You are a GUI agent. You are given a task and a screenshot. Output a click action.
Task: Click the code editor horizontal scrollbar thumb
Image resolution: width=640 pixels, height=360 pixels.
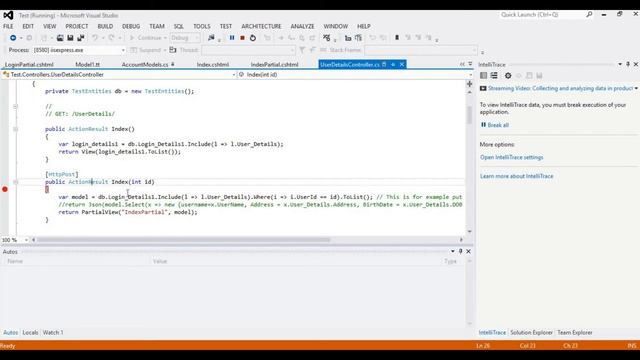[184, 240]
